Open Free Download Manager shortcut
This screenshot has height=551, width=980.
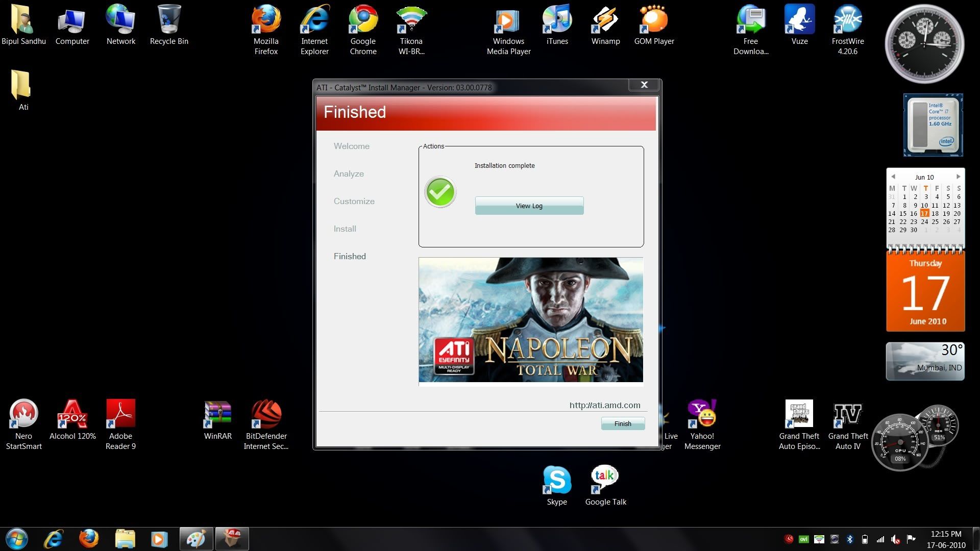[751, 30]
